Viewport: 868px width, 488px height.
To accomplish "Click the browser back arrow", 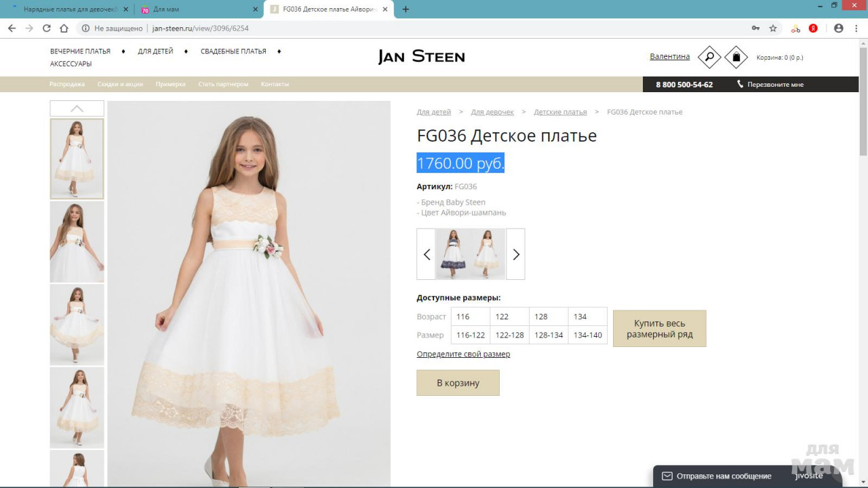I will [x=12, y=28].
